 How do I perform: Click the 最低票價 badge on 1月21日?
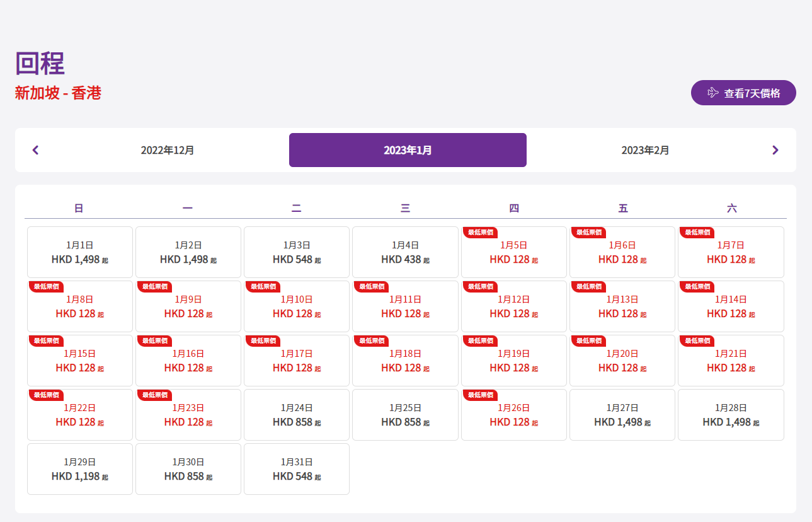[697, 340]
